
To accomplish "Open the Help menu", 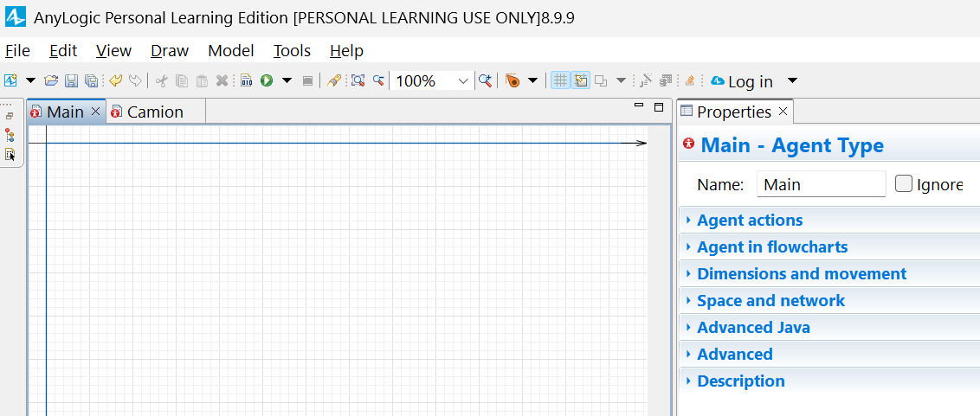I will coord(347,50).
